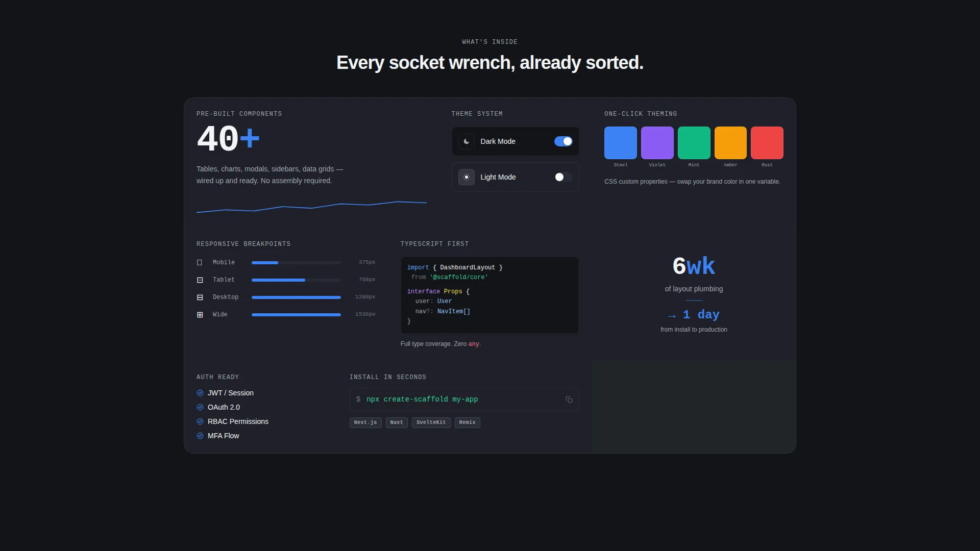Click the Mobile breakpoint device icon

pyautogui.click(x=200, y=262)
